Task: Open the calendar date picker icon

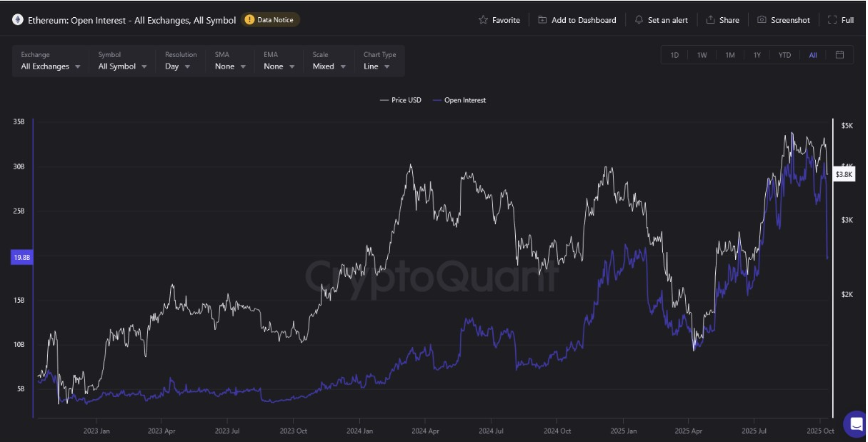Action: [839, 55]
